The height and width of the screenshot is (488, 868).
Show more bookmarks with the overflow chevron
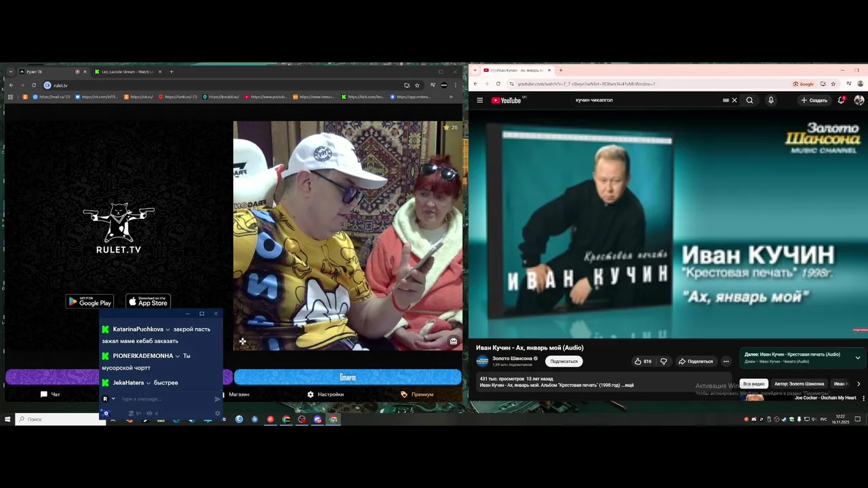tap(451, 97)
